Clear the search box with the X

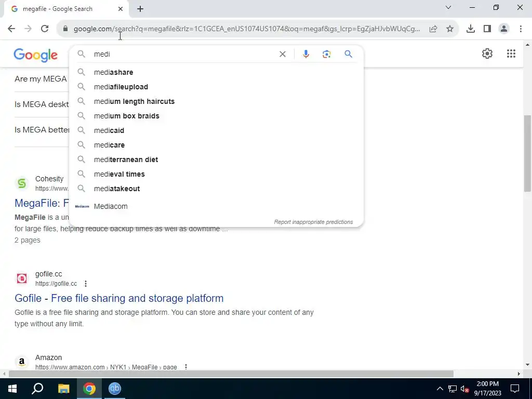point(282,54)
